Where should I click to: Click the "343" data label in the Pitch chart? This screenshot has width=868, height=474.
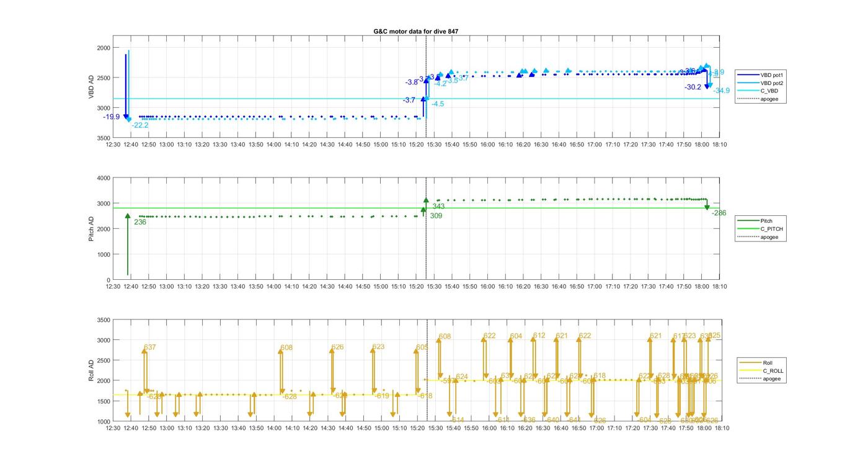(438, 207)
